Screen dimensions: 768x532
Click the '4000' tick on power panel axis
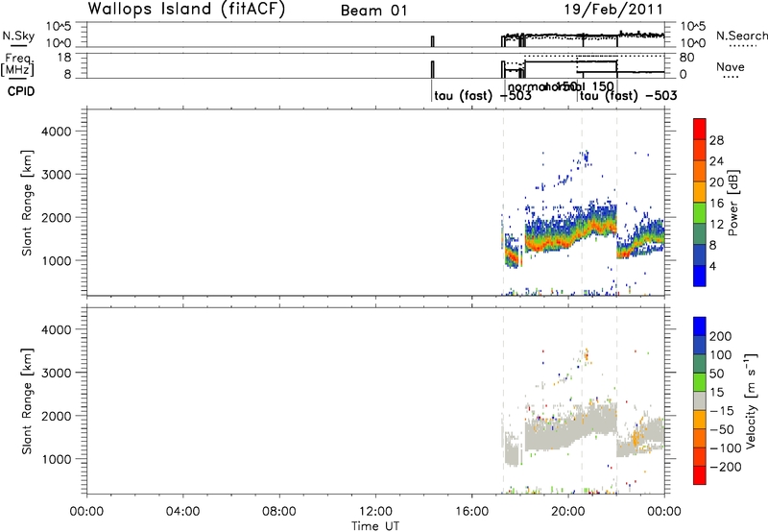pyautogui.click(x=56, y=132)
